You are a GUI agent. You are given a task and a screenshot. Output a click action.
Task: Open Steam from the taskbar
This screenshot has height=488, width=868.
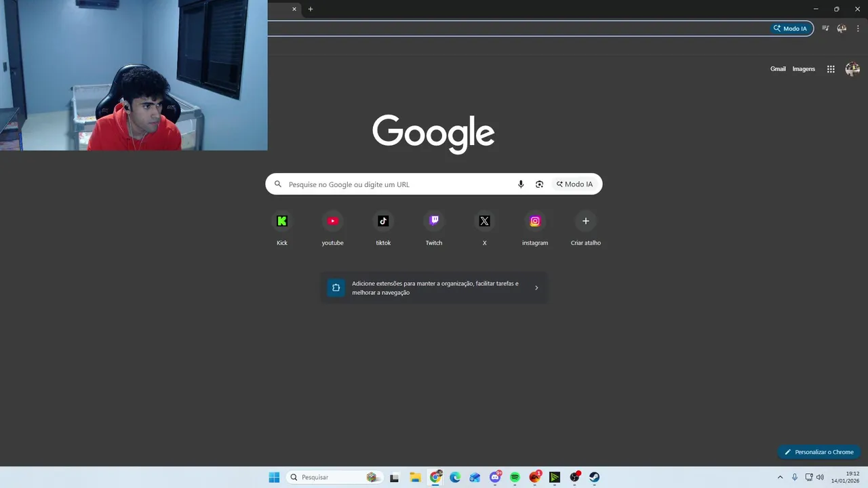point(595,477)
